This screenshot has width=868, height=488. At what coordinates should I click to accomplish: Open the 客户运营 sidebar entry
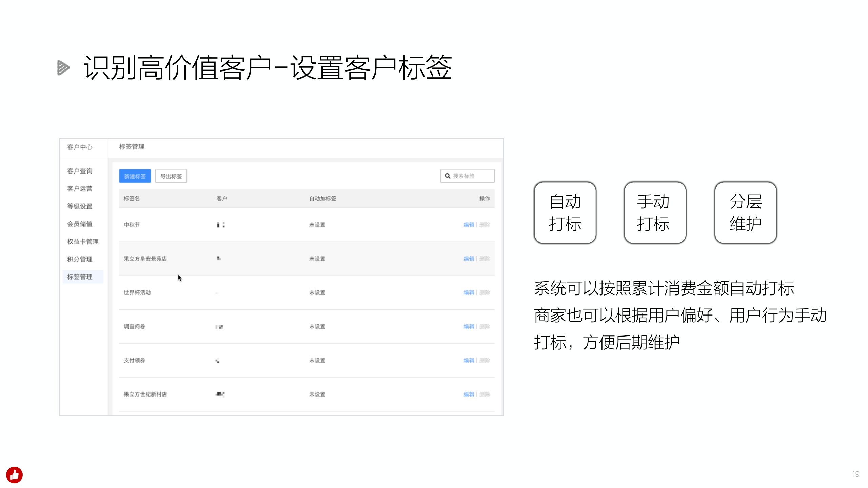(81, 188)
